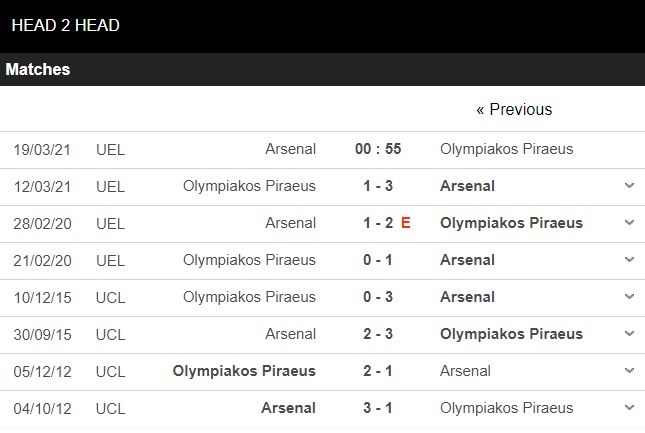This screenshot has height=433, width=645.
Task: Click the red E extra-time indicator
Action: (x=406, y=223)
